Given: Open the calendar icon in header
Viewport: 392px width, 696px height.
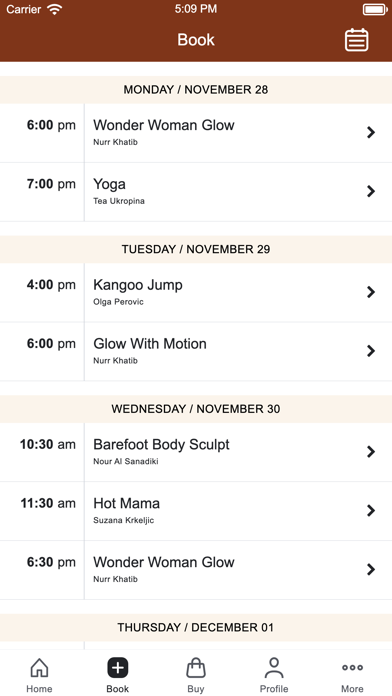Looking at the screenshot, I should tap(356, 40).
